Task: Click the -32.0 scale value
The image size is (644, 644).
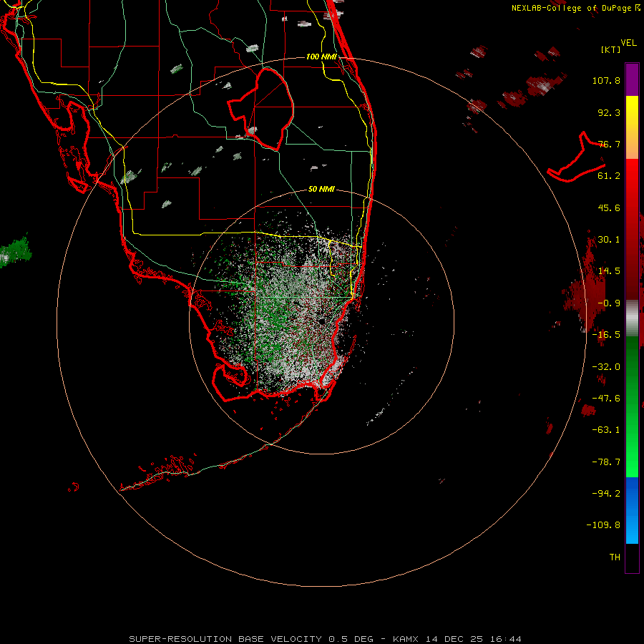Action: click(606, 366)
